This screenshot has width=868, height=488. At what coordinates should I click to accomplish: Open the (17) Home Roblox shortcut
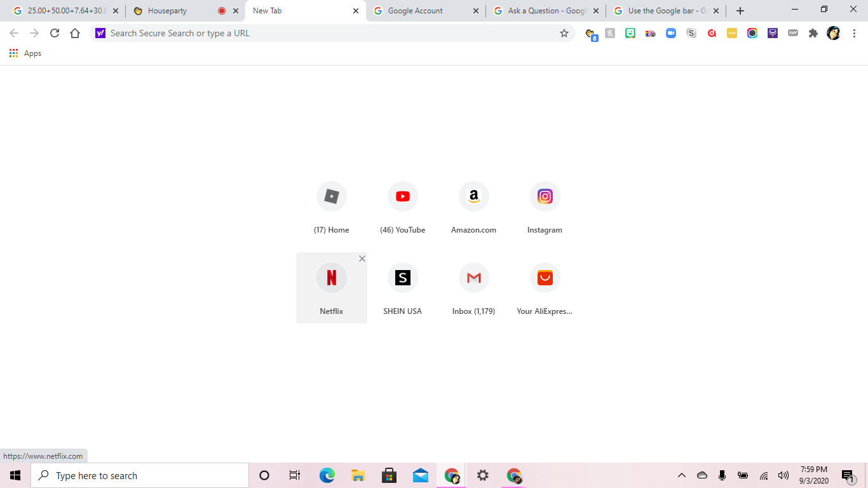tap(332, 208)
